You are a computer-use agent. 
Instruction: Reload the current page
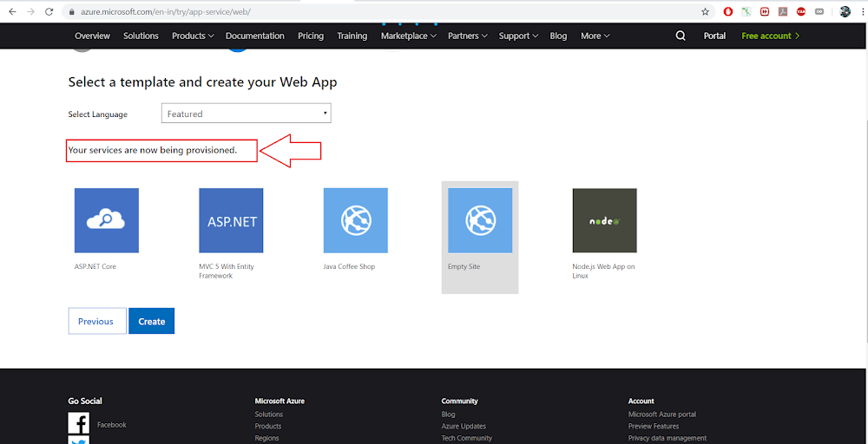click(x=49, y=11)
